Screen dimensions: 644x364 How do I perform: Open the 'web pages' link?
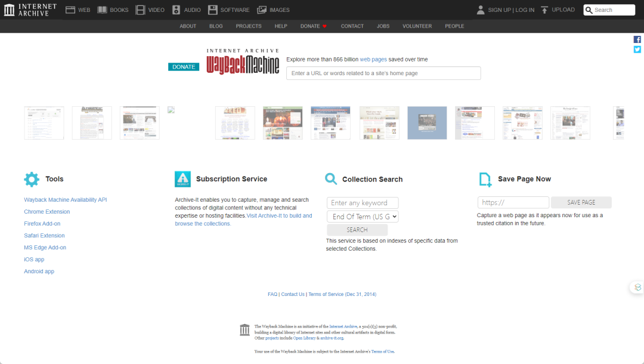point(373,60)
